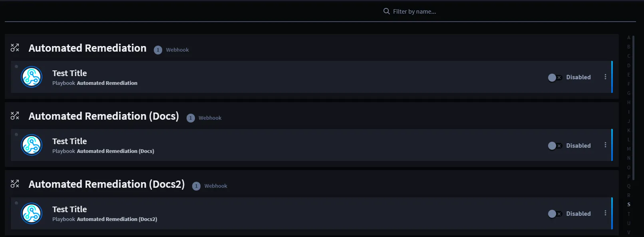644x237 pixels.
Task: Open the Automated Remediation (Docs2) playbook link
Action: tap(117, 219)
